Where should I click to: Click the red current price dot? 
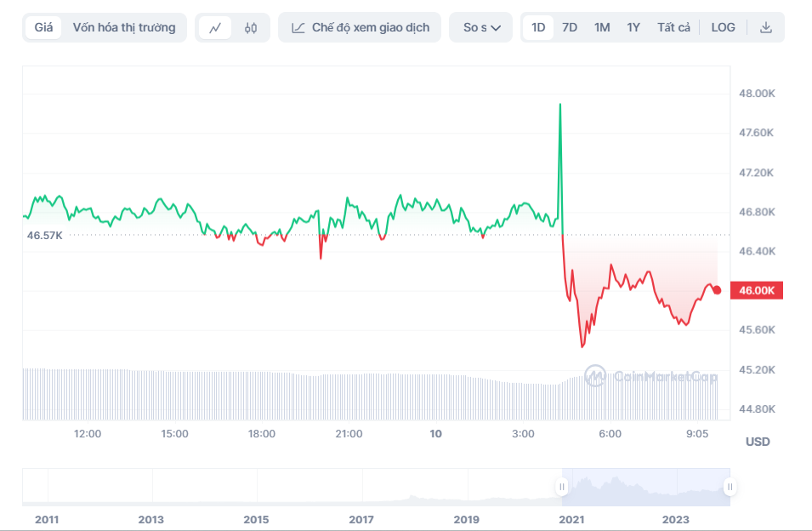[x=717, y=290]
